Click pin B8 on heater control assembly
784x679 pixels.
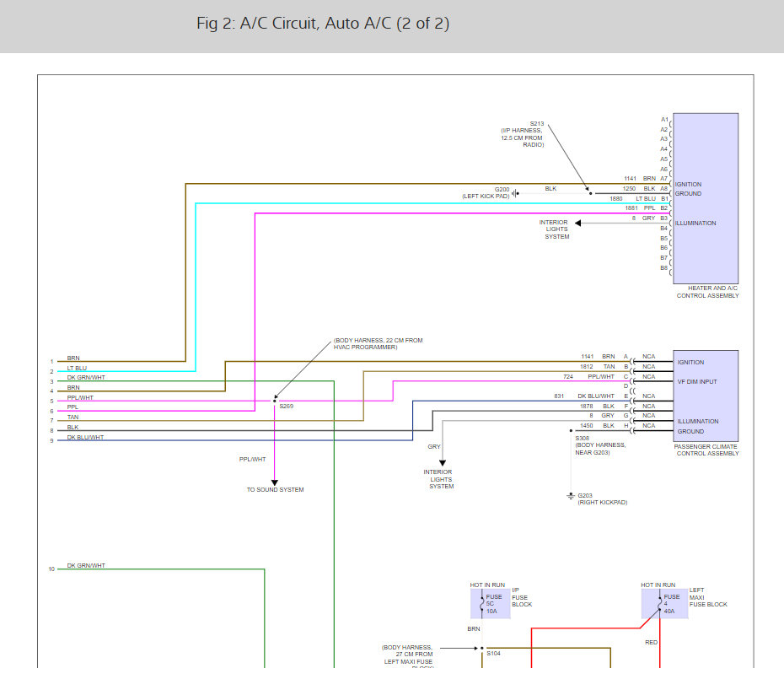[664, 268]
